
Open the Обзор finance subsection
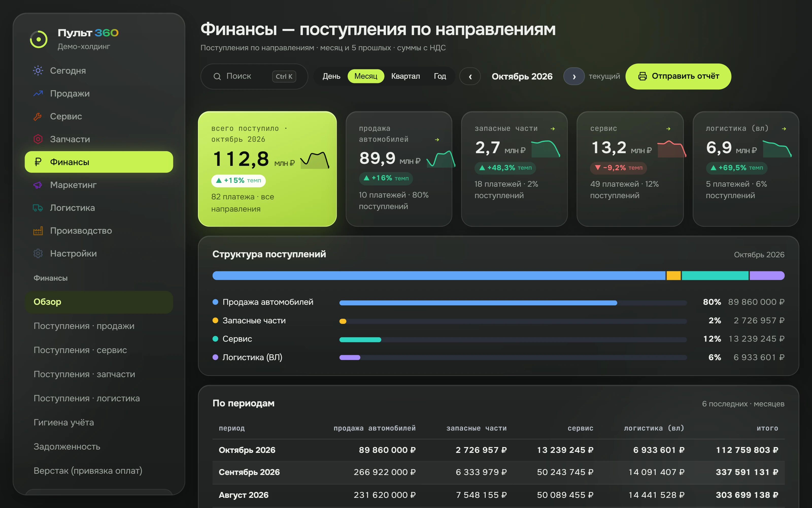tap(99, 302)
